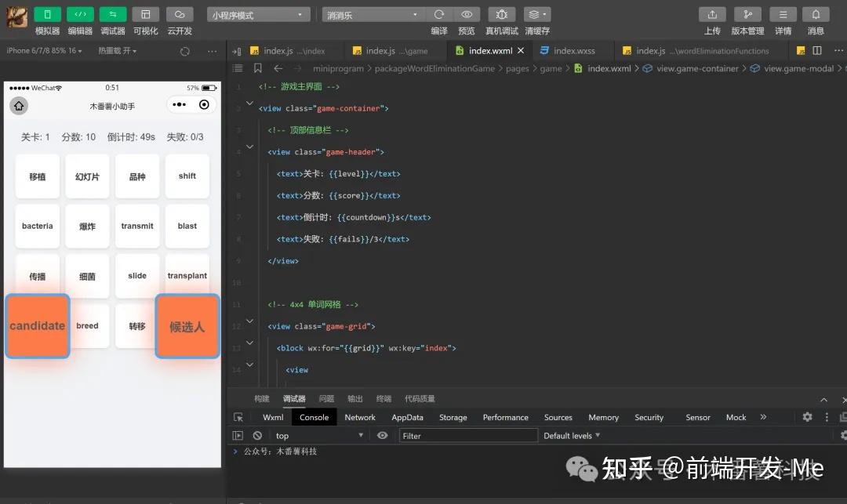Open the Cloud Development (云开发) tool
The width and height of the screenshot is (847, 504).
180,15
